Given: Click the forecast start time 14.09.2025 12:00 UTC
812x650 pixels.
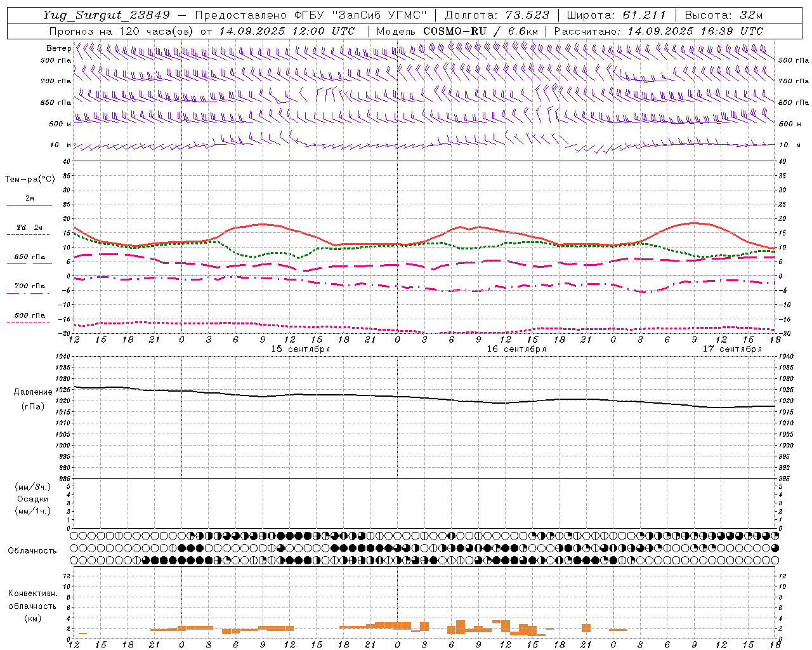Looking at the screenshot, I should pyautogui.click(x=287, y=31).
